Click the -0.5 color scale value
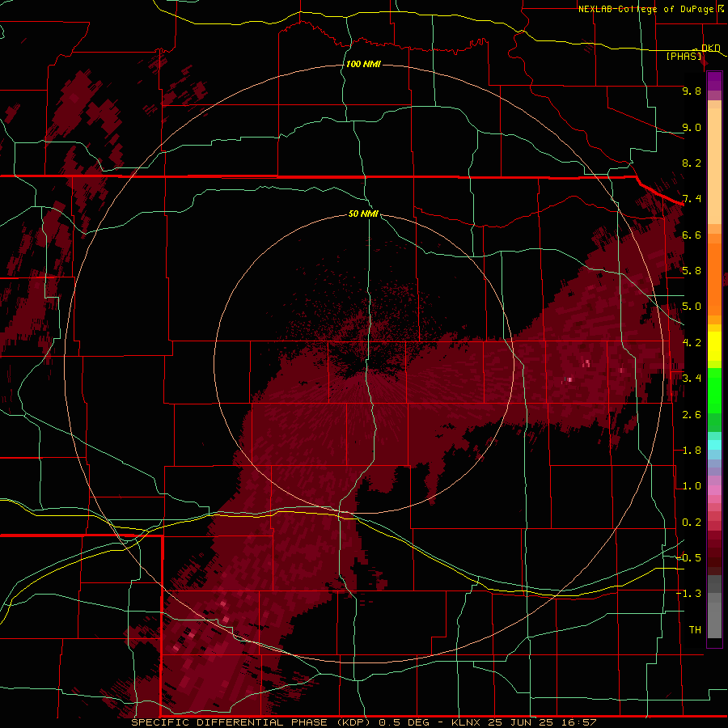Screen dimensions: 728x728 pyautogui.click(x=688, y=558)
